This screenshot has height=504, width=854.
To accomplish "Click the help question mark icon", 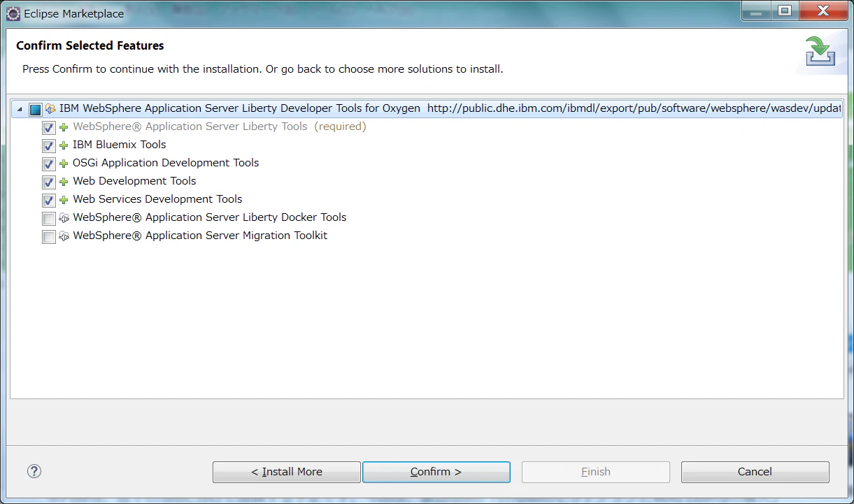I will pyautogui.click(x=34, y=471).
